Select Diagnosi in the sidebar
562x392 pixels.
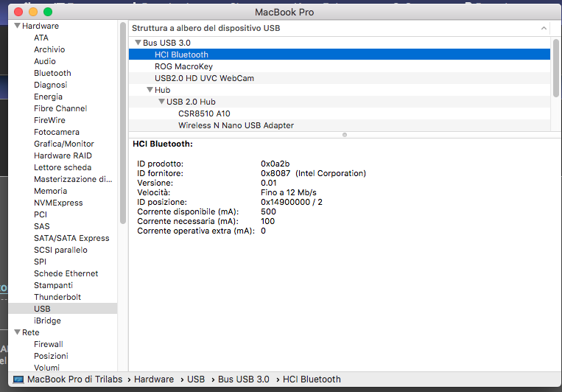(51, 85)
